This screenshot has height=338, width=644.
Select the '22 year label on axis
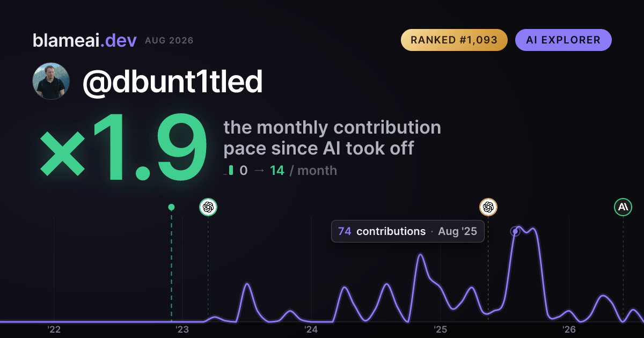54,329
